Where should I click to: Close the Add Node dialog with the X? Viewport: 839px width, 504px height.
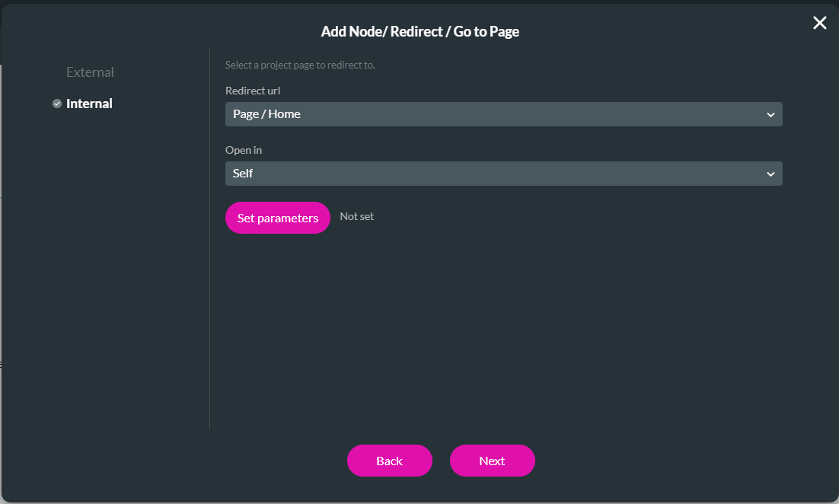(819, 23)
